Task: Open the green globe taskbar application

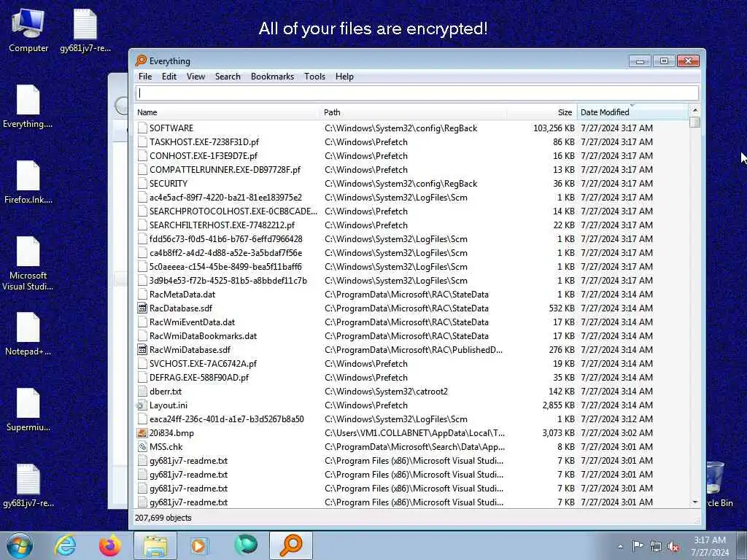Action: [246, 545]
